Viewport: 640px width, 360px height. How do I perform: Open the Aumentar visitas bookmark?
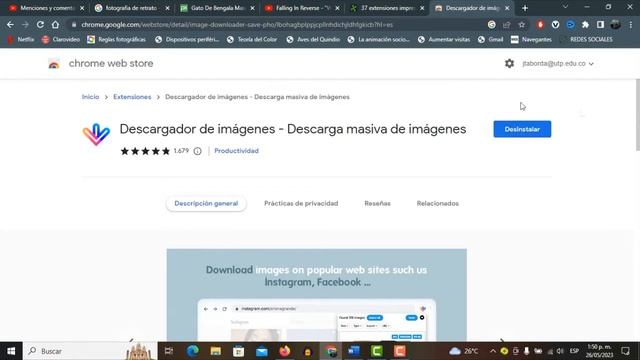coord(444,40)
